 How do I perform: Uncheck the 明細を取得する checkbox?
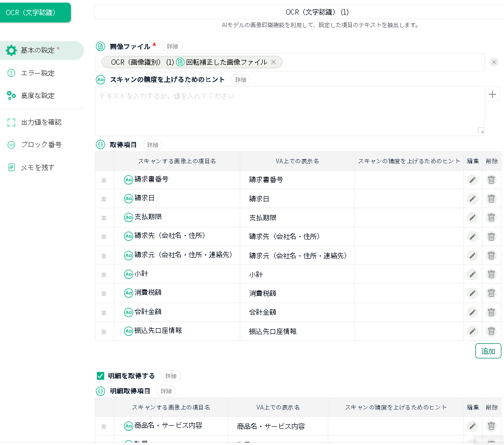[x=101, y=376]
